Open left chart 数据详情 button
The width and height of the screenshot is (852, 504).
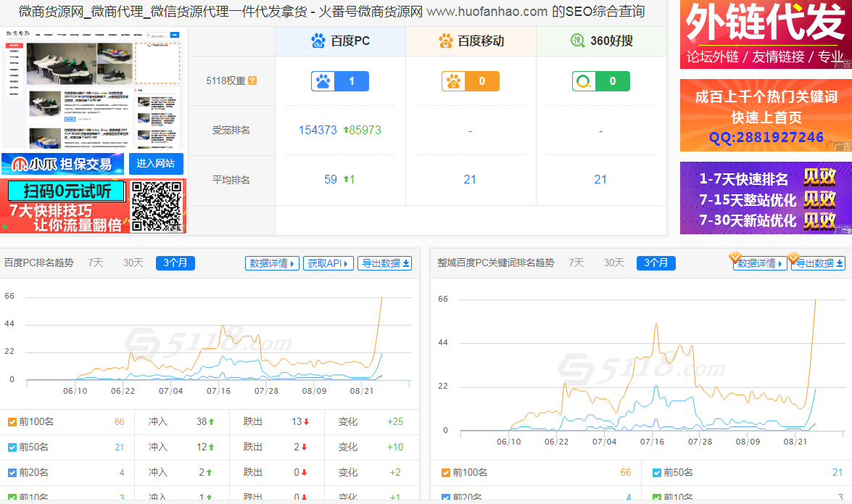pos(272,263)
